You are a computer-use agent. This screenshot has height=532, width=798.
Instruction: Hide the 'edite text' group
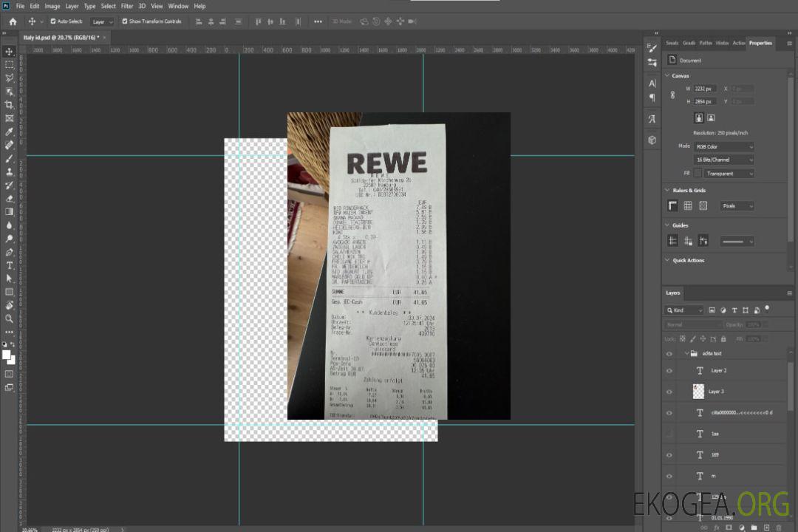tap(669, 354)
